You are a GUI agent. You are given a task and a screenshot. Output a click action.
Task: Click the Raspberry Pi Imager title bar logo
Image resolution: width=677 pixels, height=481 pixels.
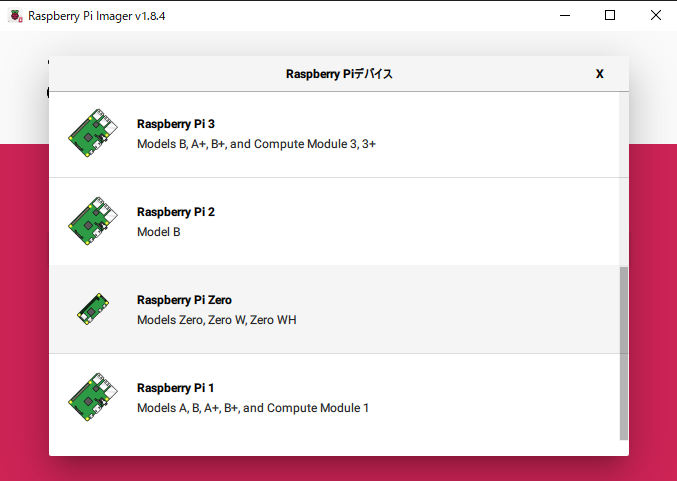pyautogui.click(x=16, y=16)
